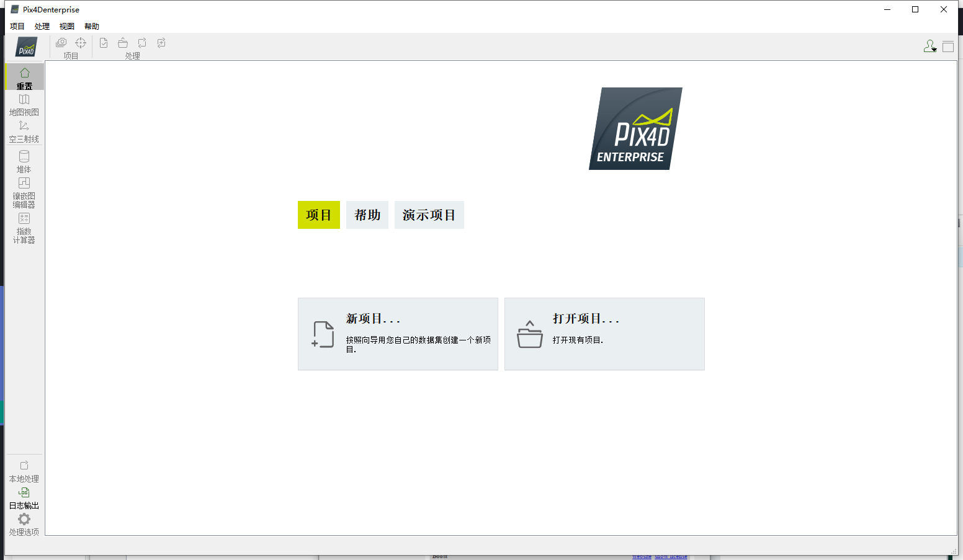Image resolution: width=963 pixels, height=560 pixels.
Task: Click the panel layout icon at top right
Action: coord(948,47)
